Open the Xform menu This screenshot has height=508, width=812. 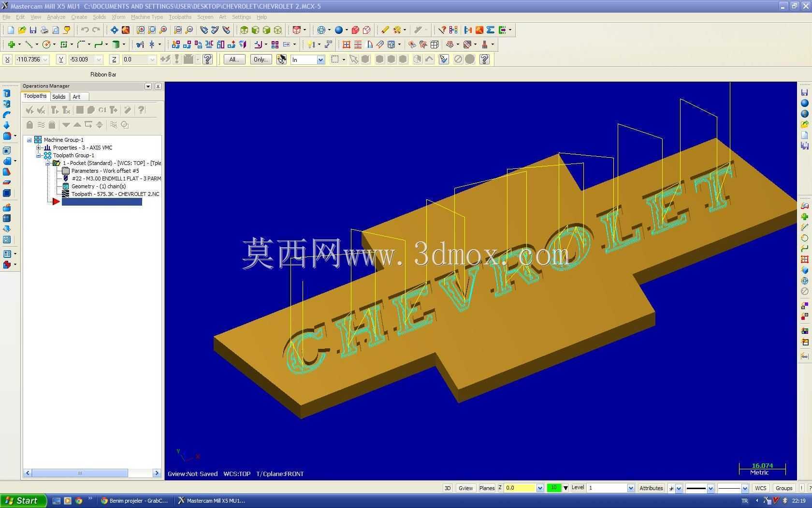click(x=118, y=17)
